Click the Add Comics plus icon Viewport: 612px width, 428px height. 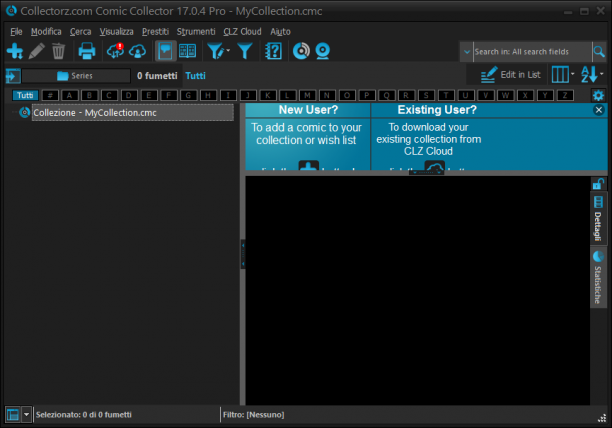[x=15, y=51]
